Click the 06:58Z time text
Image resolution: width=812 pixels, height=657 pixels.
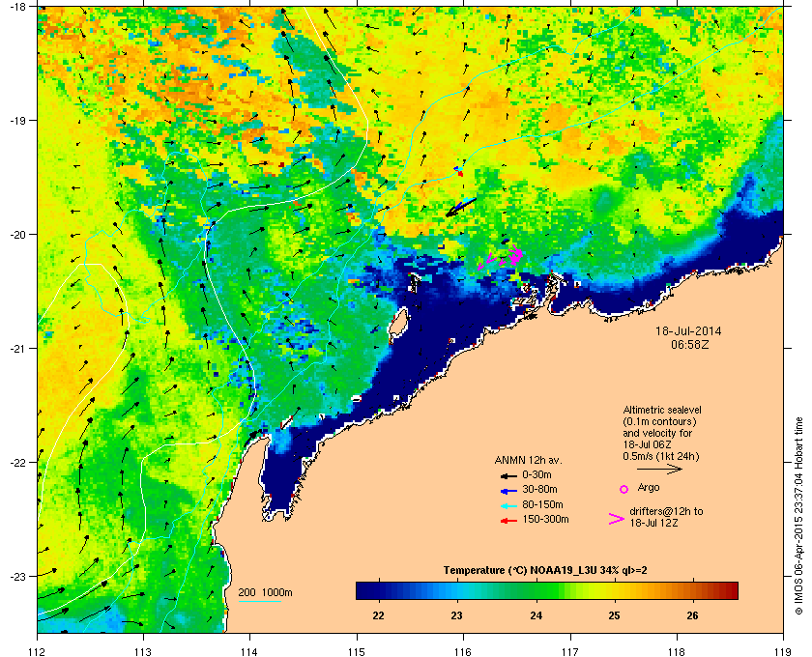[690, 344]
